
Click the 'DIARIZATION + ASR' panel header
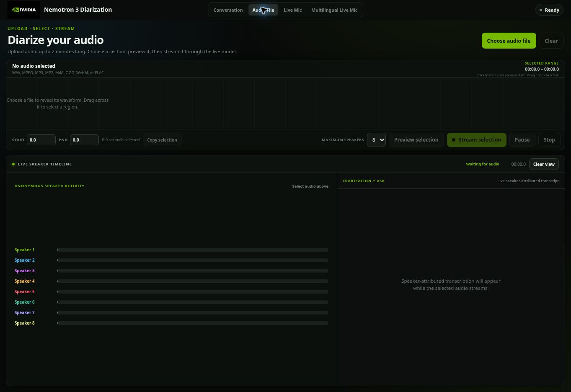tap(364, 181)
